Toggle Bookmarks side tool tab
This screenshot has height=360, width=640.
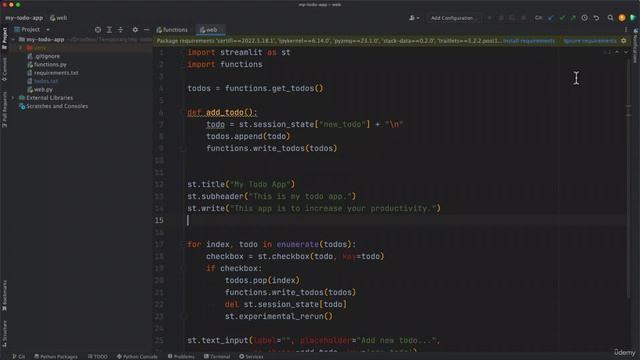click(4, 295)
